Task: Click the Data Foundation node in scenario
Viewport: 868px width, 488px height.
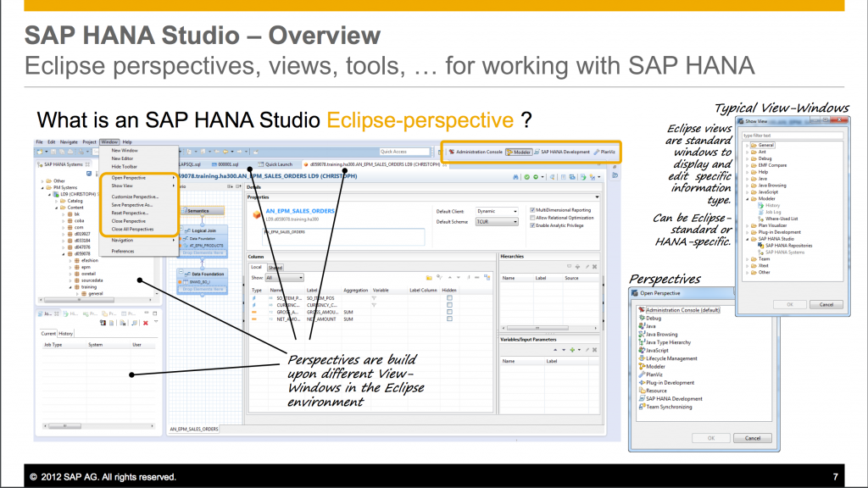Action: (x=203, y=274)
